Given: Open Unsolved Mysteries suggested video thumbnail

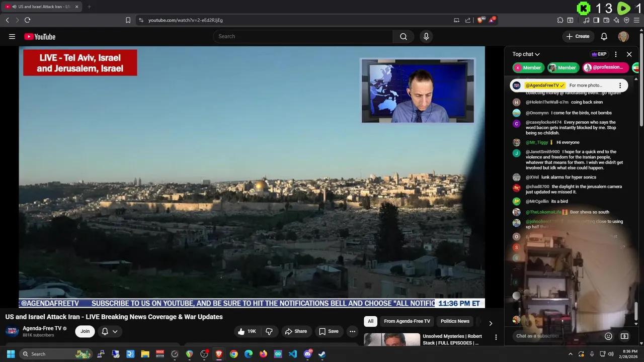Looking at the screenshot, I should coord(392,339).
